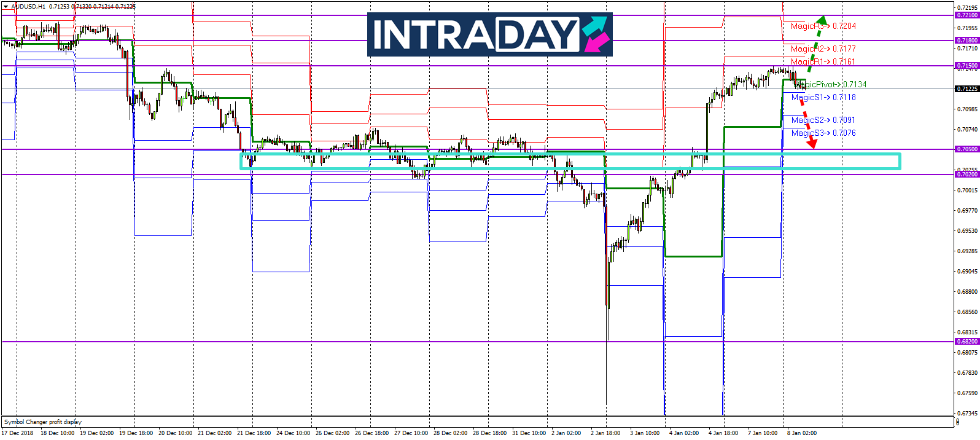Viewport: 980px width, 440px height.
Task: Click the purple 0.70500 price tag
Action: point(967,149)
